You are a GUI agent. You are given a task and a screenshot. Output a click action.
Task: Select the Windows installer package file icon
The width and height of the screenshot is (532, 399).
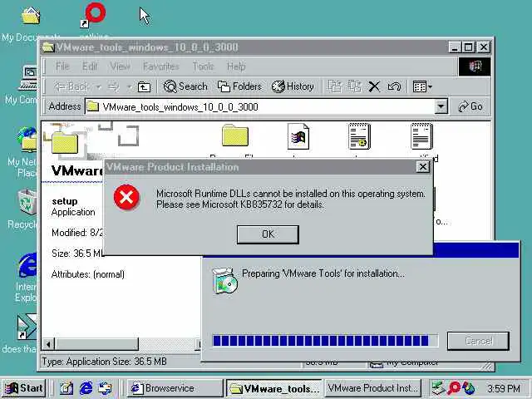pos(298,136)
